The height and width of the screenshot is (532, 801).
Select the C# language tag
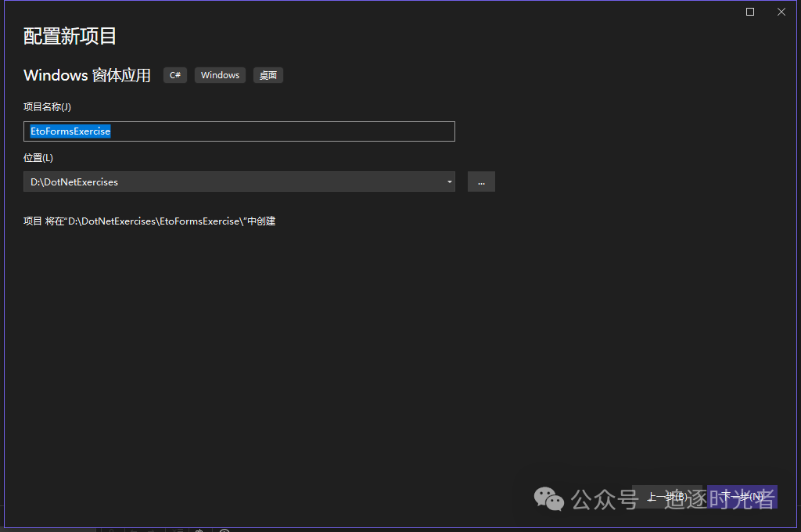pyautogui.click(x=174, y=74)
